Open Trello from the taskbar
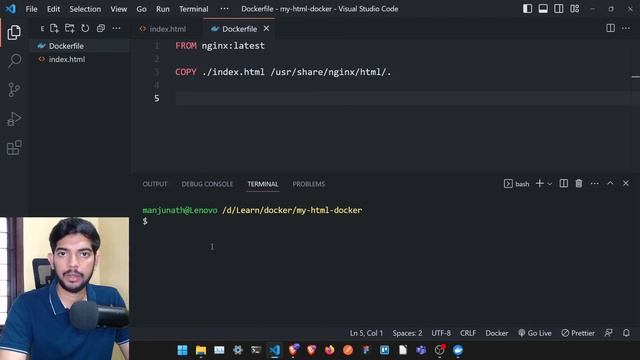The height and width of the screenshot is (360, 640). pyautogui.click(x=384, y=350)
